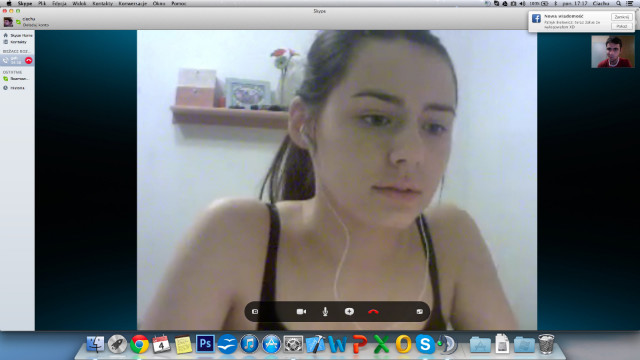End the call with red hang-up button

373,311
